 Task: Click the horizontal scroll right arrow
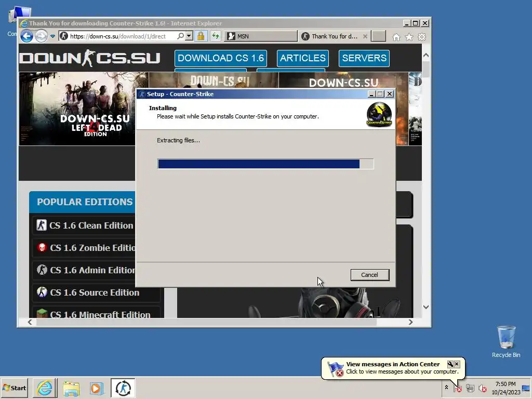(410, 322)
